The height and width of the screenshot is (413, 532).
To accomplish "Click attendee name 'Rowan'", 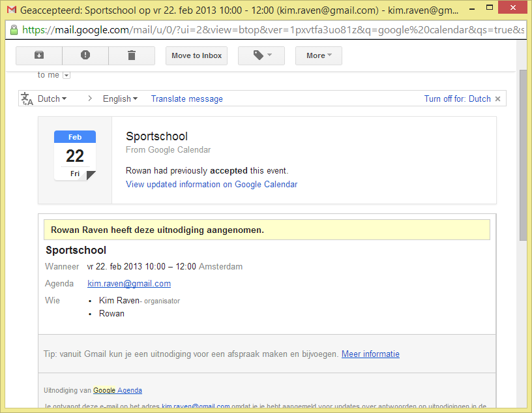I will [111, 313].
